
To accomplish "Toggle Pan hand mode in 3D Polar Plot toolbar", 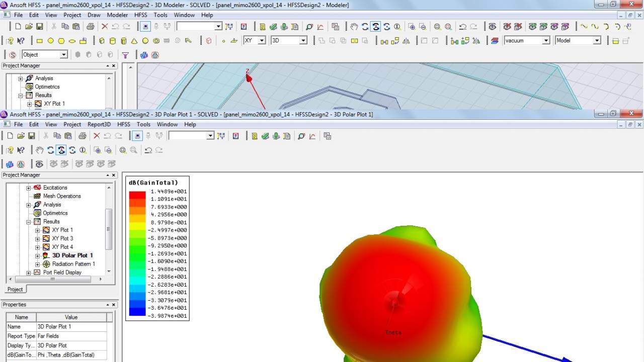I will [x=40, y=150].
